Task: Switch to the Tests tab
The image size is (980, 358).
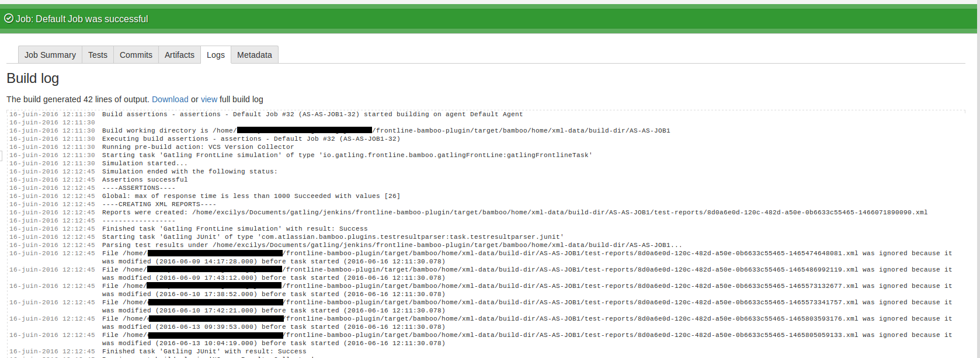Action: (x=98, y=55)
